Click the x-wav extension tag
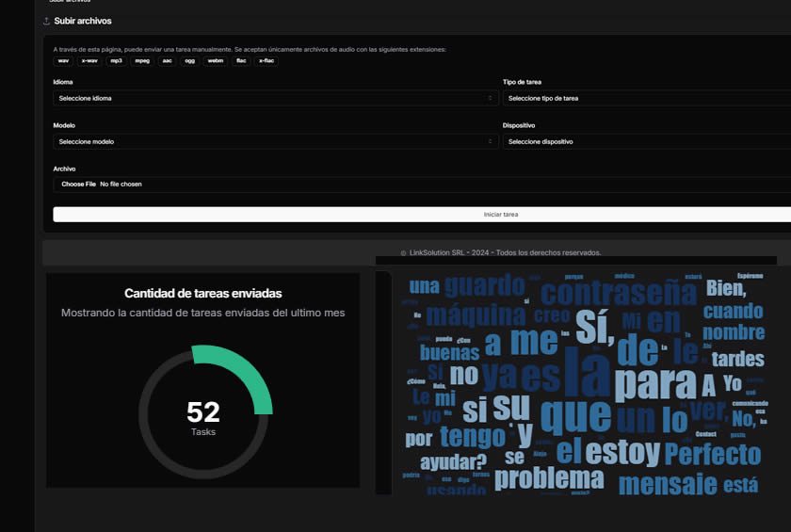The image size is (791, 532). coord(89,60)
